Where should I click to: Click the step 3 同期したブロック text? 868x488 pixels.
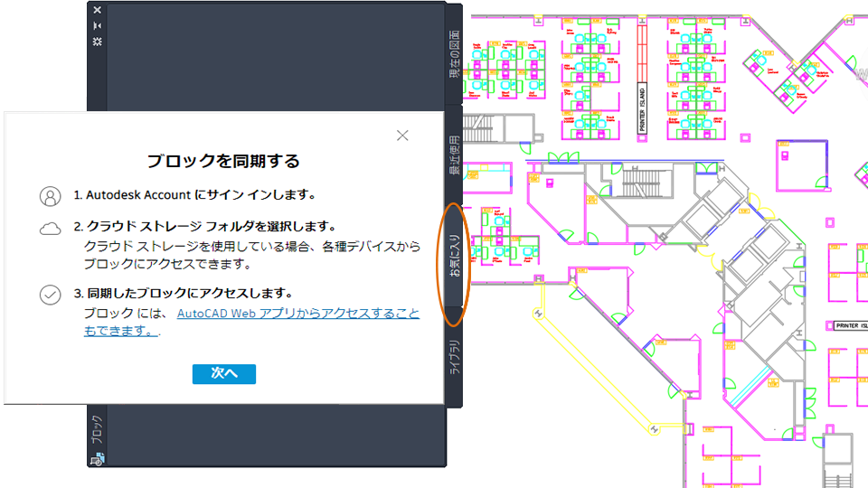coord(184,293)
